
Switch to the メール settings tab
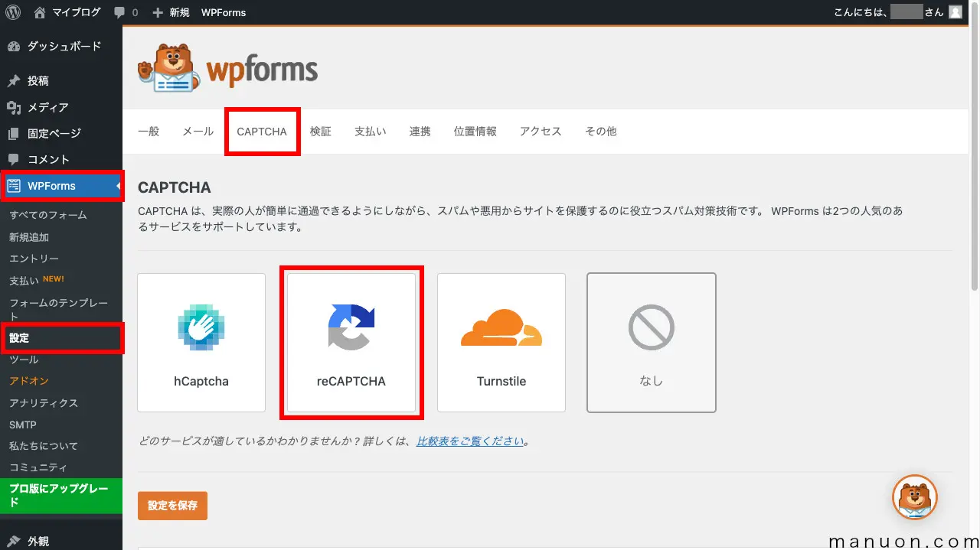198,131
